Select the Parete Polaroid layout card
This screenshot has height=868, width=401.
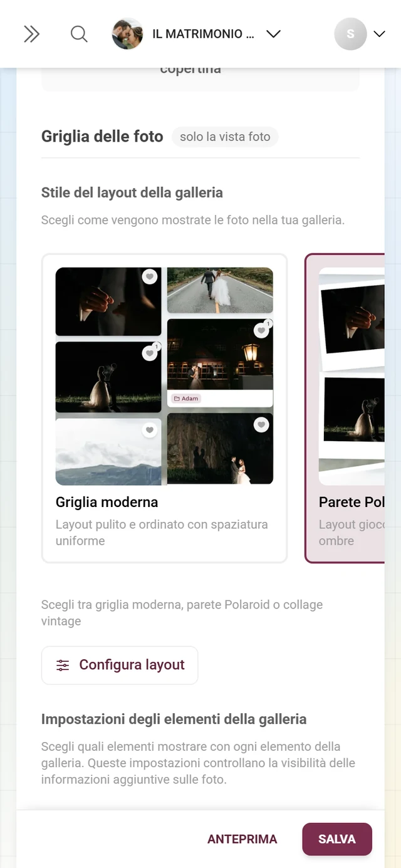pyautogui.click(x=345, y=408)
